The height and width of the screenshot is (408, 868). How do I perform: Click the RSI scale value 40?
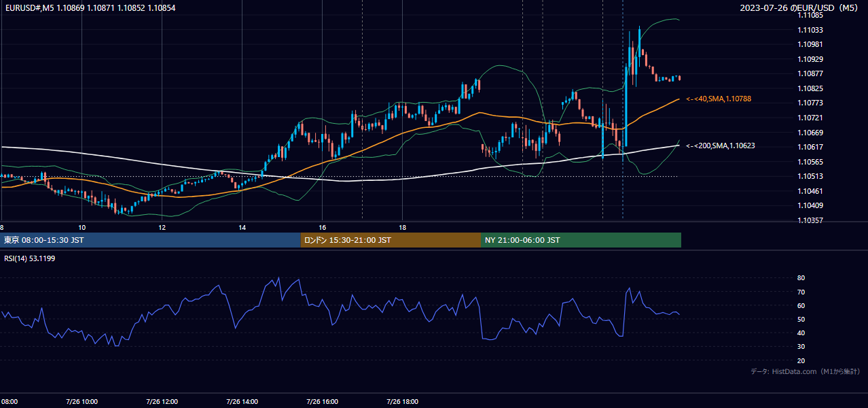pyautogui.click(x=801, y=333)
